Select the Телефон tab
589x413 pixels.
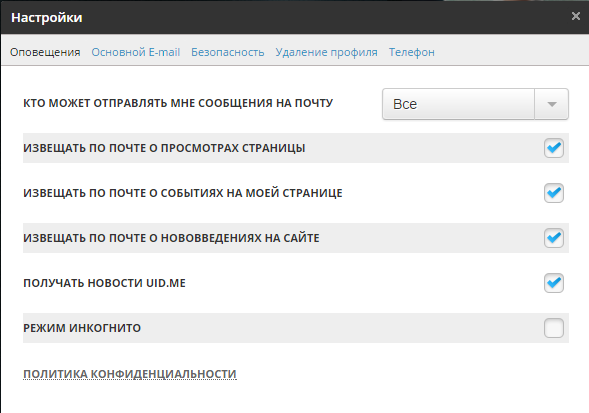(412, 52)
